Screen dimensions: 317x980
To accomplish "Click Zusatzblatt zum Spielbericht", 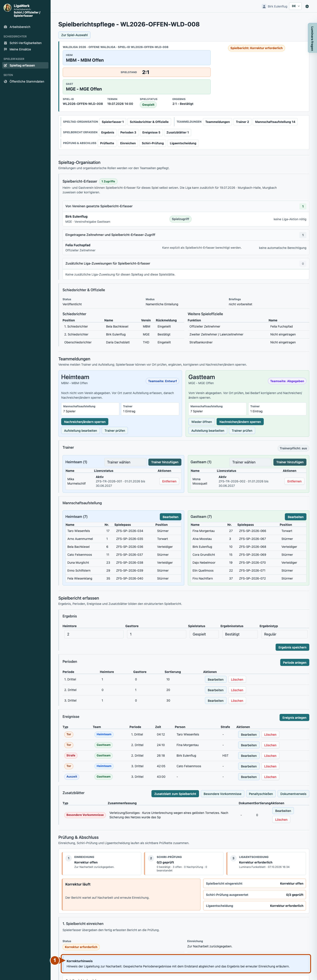I will click(x=175, y=794).
